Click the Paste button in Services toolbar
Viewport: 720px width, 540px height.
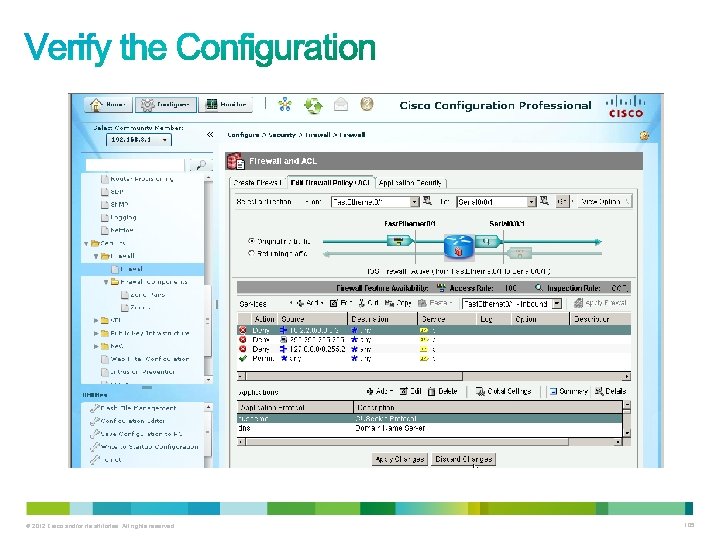coord(434,303)
